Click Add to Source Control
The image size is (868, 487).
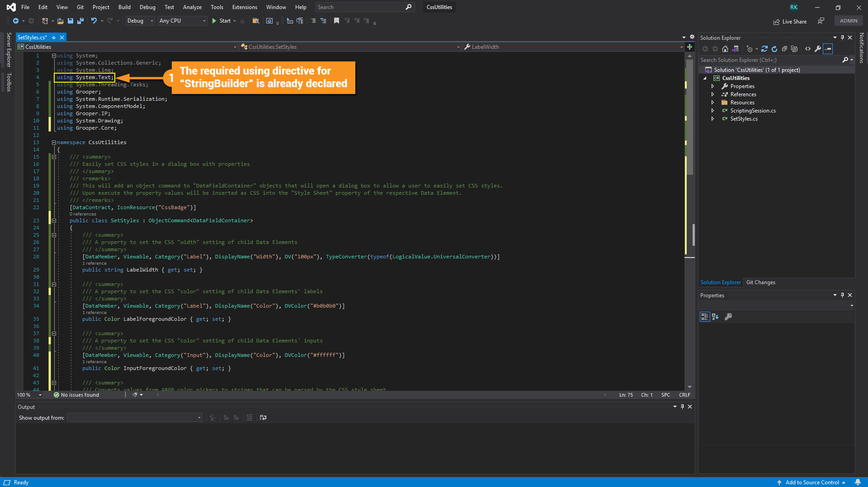tap(811, 482)
